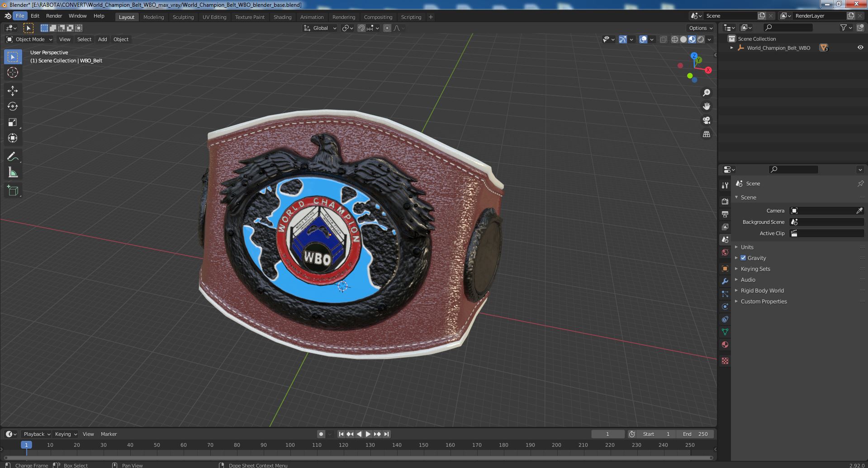Add a new workspace tab

tap(431, 17)
